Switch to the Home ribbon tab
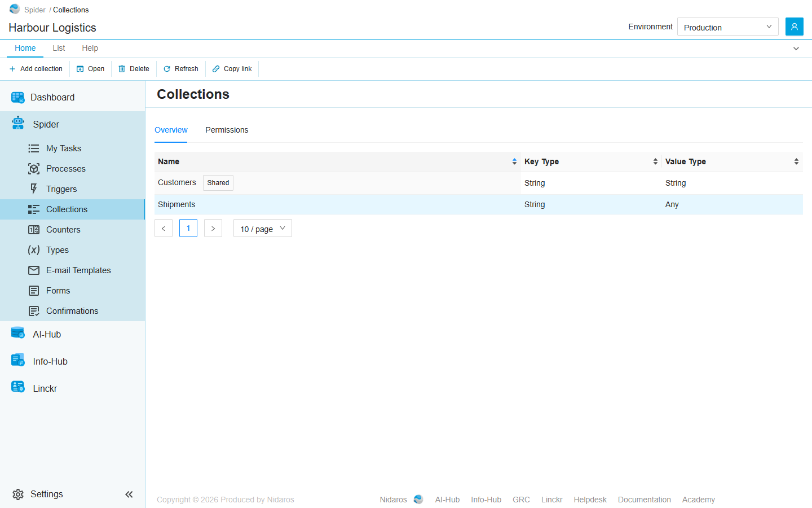The image size is (812, 508). pos(25,48)
